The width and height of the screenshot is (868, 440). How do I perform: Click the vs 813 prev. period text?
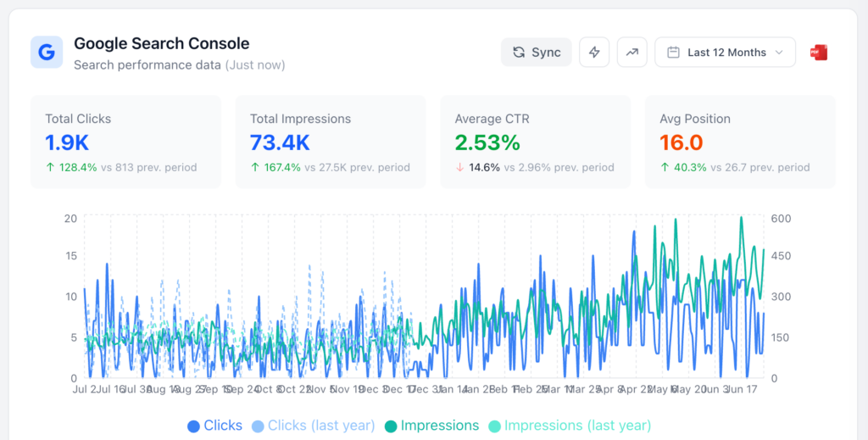coord(148,167)
